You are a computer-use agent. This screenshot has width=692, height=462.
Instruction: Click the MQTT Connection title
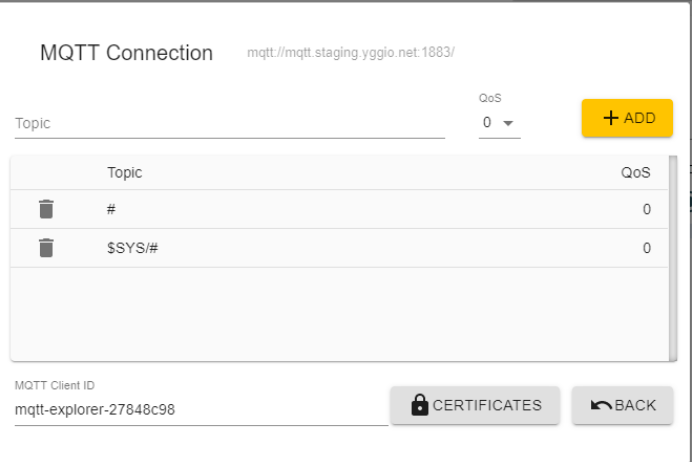126,53
